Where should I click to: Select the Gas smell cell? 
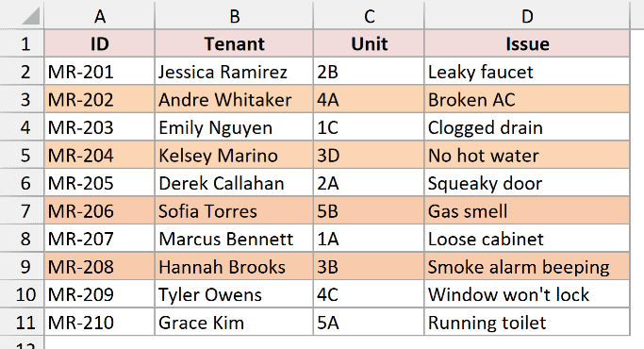[527, 210]
